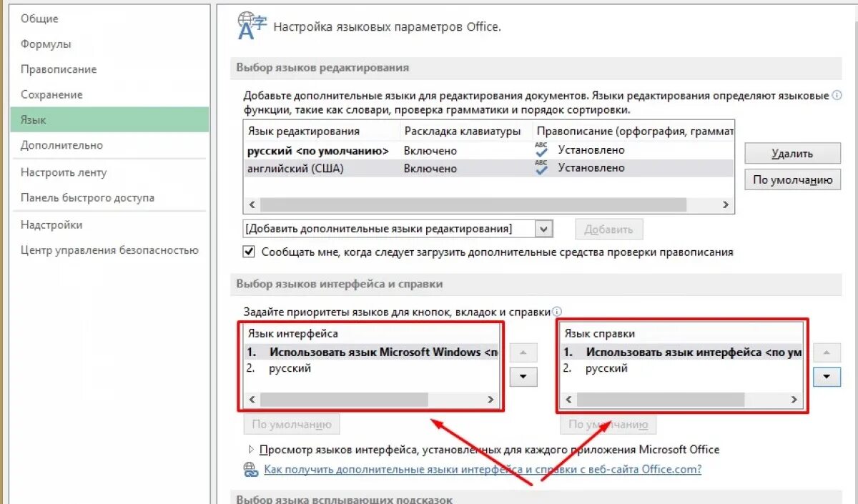Click the editing languages horizontal scrollbar
This screenshot has width=858, height=504.
[x=473, y=204]
